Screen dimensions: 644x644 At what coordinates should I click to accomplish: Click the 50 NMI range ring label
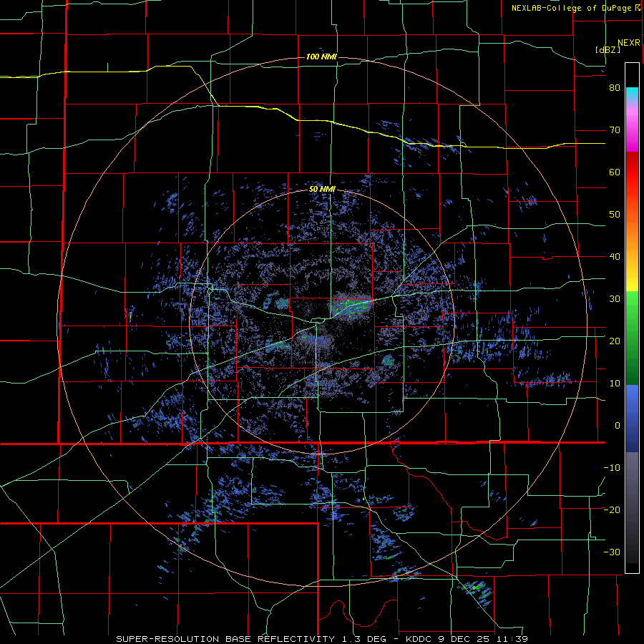point(322,190)
